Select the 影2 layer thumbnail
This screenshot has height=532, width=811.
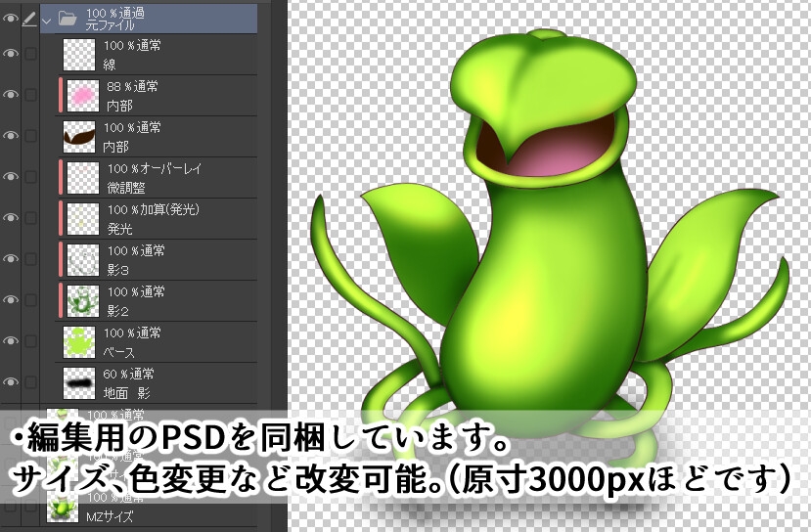pyautogui.click(x=83, y=301)
